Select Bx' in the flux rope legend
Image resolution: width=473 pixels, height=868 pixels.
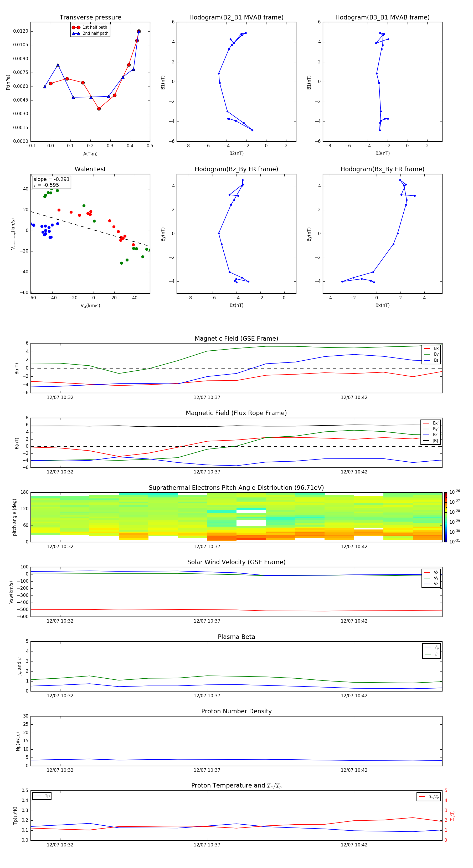tap(431, 423)
